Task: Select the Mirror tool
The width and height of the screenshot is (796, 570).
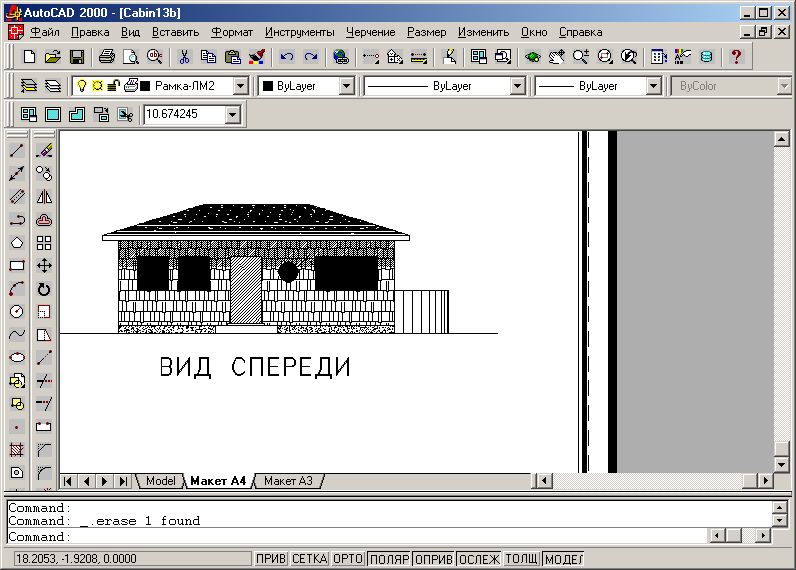Action: pyautogui.click(x=44, y=196)
